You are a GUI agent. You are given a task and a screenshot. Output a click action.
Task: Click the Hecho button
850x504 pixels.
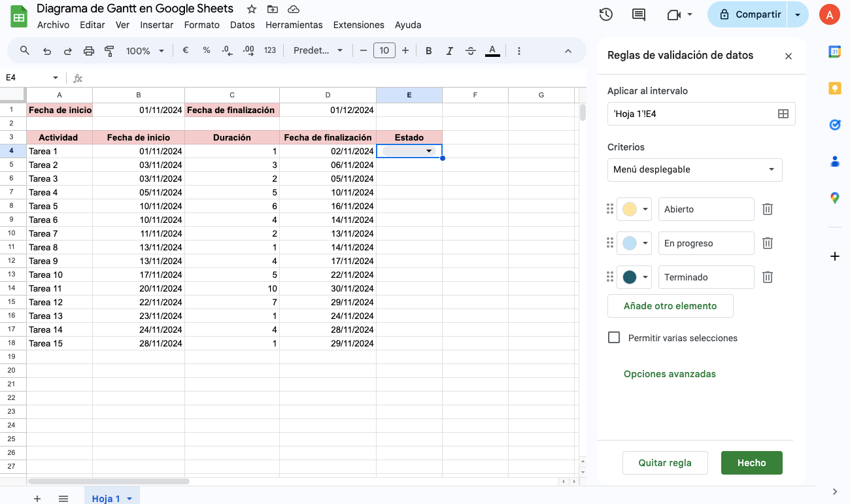pos(752,463)
